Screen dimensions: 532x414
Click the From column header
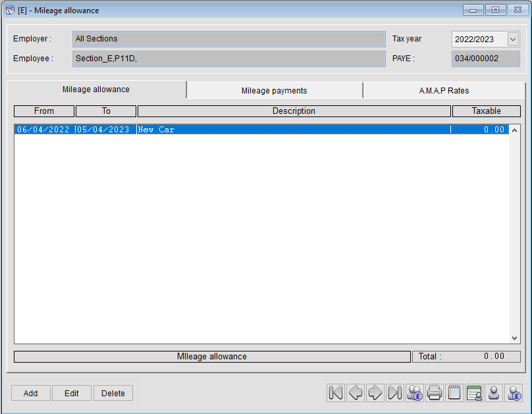click(44, 111)
